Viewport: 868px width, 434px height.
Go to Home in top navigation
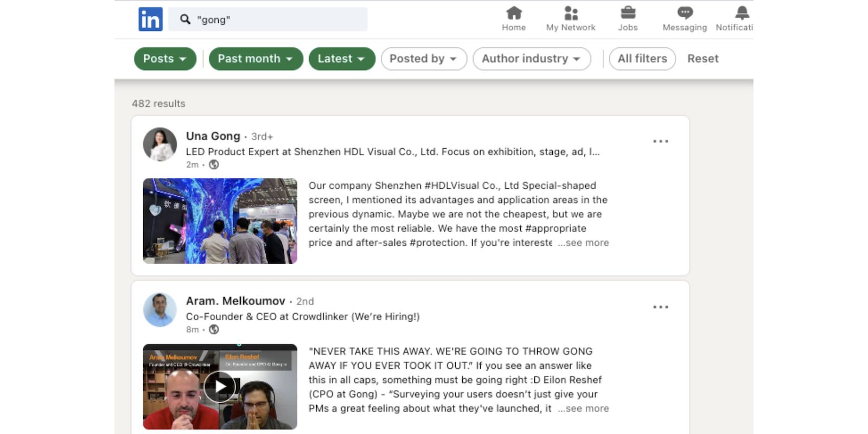[x=513, y=19]
